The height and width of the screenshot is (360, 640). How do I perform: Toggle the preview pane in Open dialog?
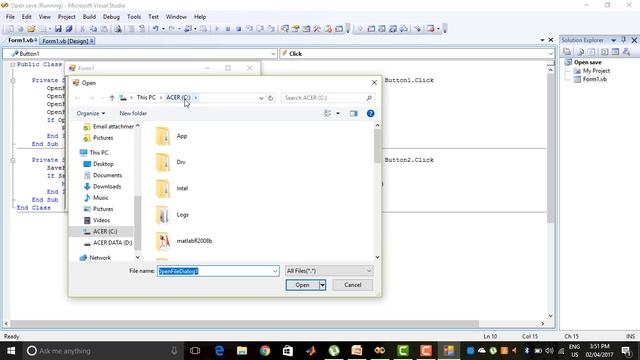coord(353,113)
